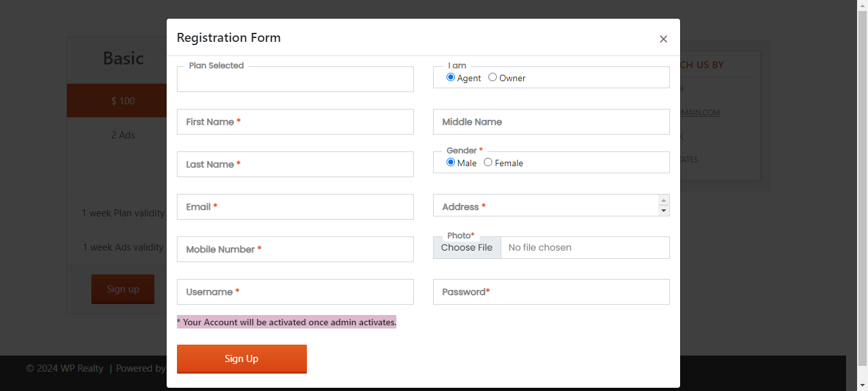Select the Owner radio option
The height and width of the screenshot is (391, 868).
[493, 77]
